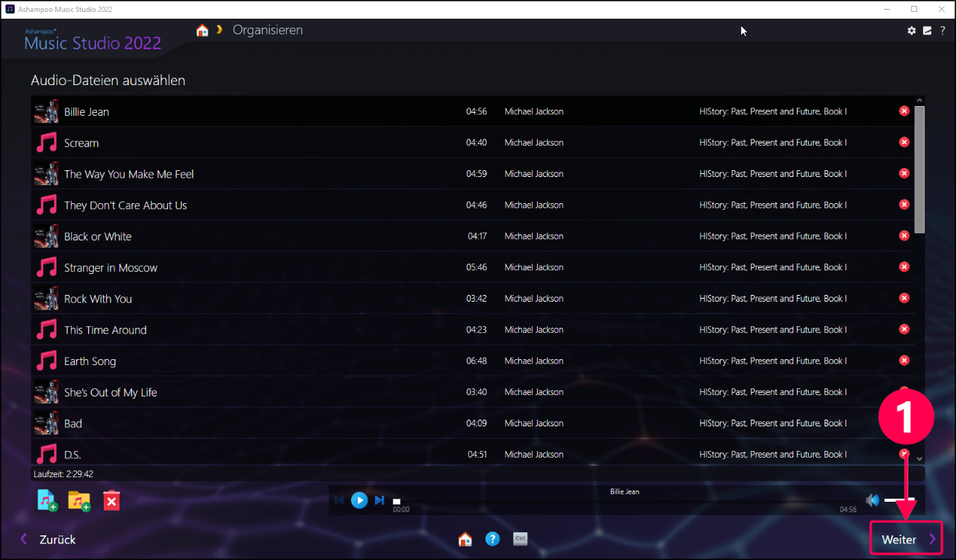Select the Bad track title
Image resolution: width=956 pixels, height=560 pixels.
coord(73,424)
